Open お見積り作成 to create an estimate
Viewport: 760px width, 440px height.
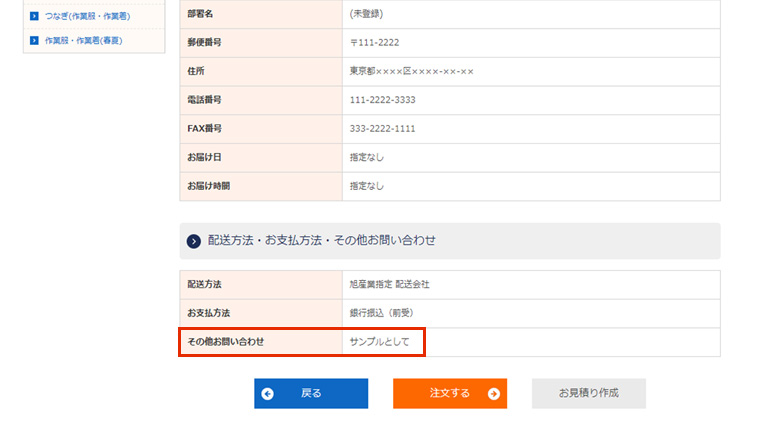[588, 393]
